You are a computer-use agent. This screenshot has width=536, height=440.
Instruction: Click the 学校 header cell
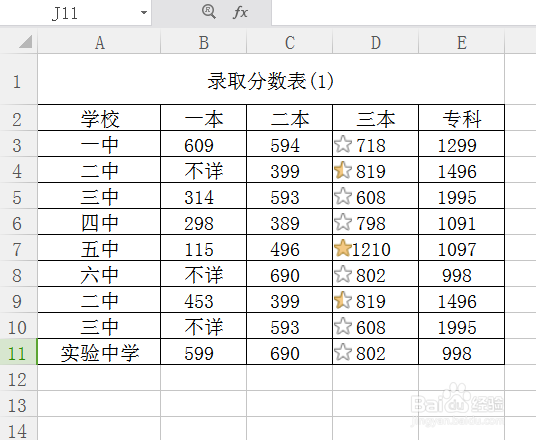(x=99, y=118)
